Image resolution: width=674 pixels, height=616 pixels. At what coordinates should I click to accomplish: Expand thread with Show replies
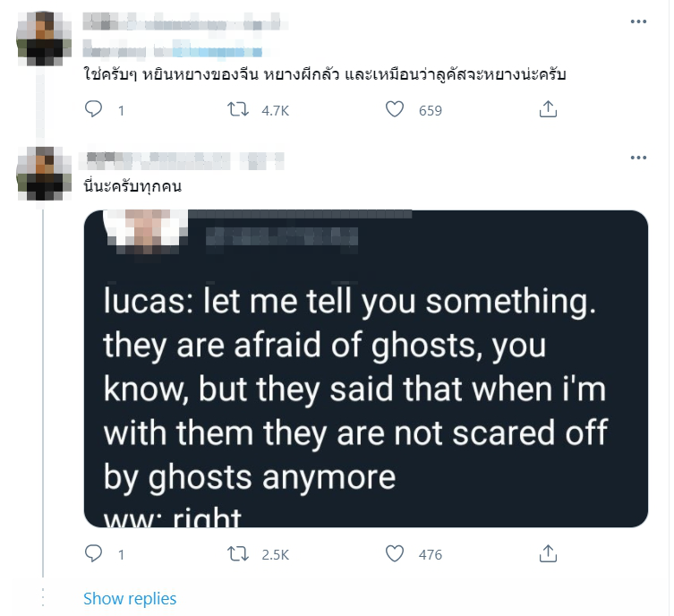[130, 598]
